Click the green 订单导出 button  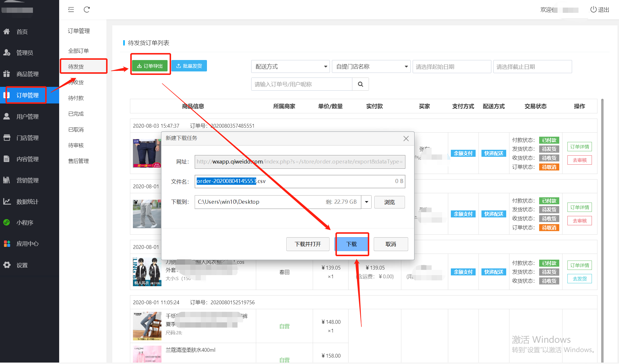[150, 66]
